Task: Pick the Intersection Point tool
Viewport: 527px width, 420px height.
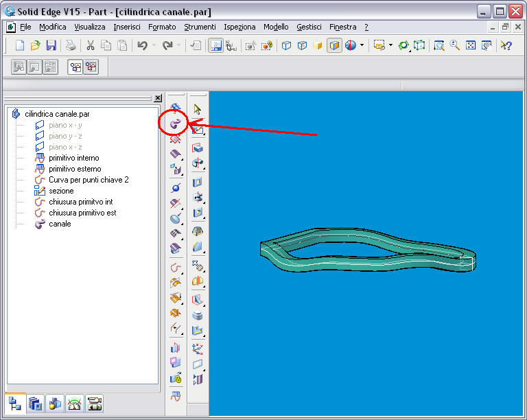Action: coord(175,188)
